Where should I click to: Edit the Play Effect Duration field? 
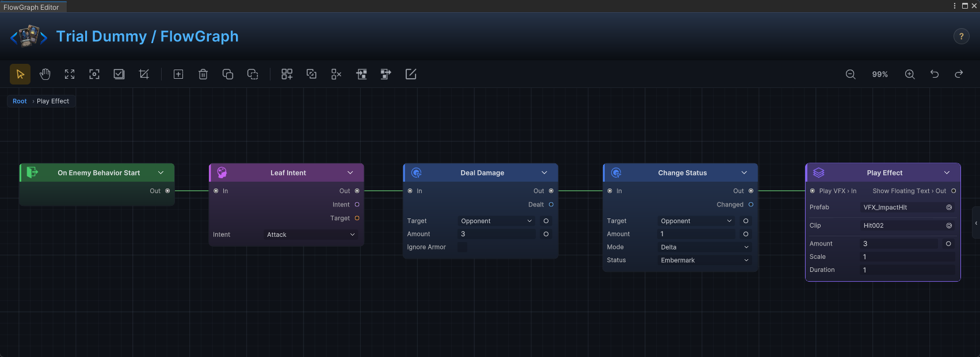coord(907,270)
